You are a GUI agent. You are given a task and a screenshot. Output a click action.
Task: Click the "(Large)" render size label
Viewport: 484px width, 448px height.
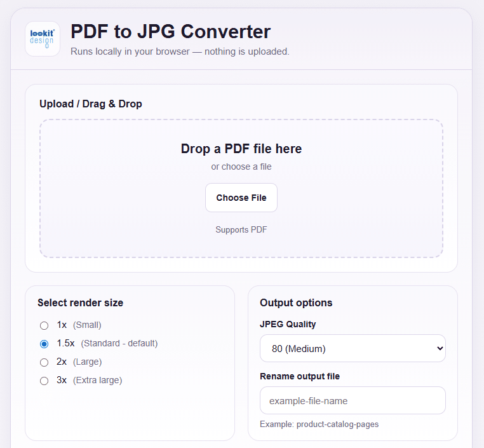click(x=88, y=362)
